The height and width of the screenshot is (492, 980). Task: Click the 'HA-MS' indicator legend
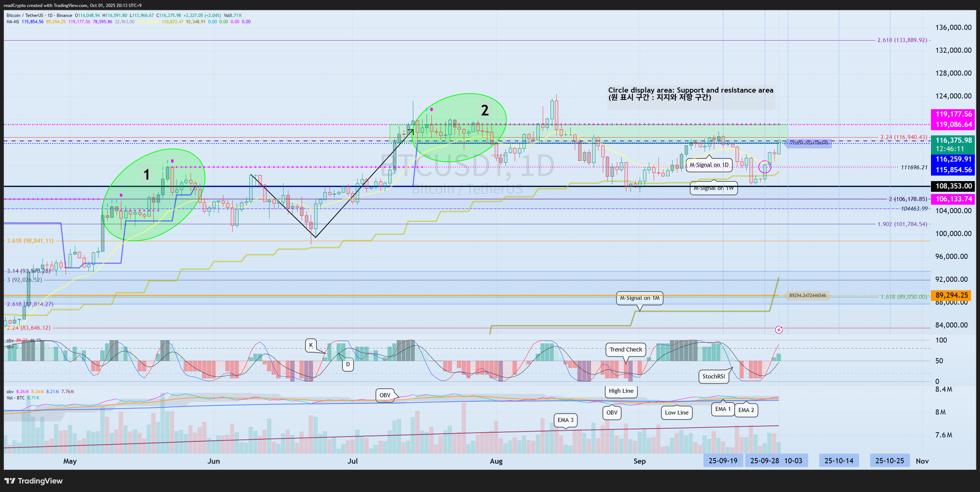(x=13, y=22)
